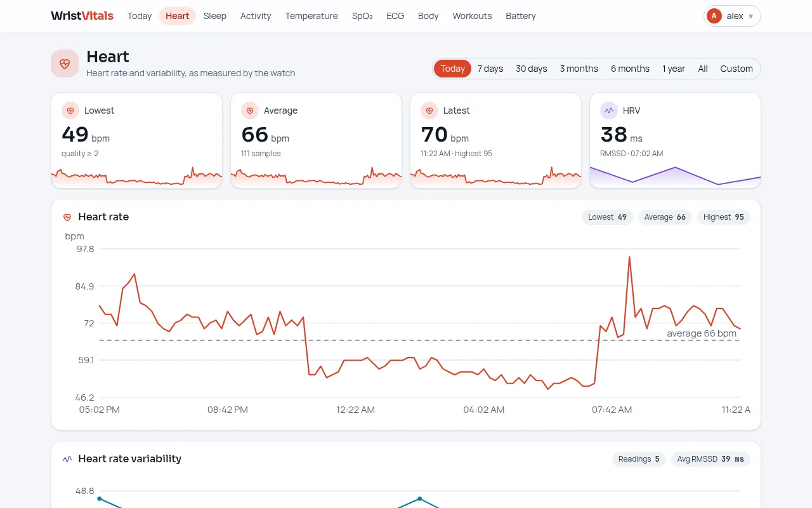Select the All time range
Screen dimensions: 812x508
tap(703, 69)
